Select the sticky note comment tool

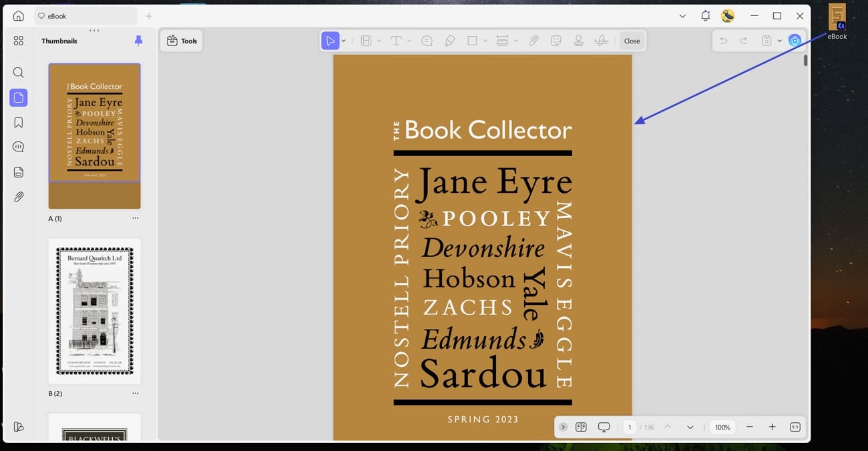click(x=427, y=41)
